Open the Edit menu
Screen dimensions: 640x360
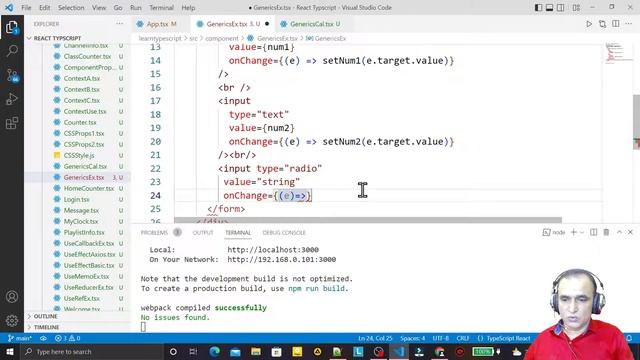click(x=44, y=7)
